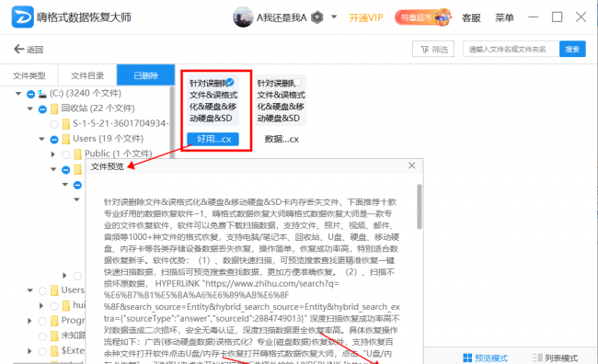Collapse the 回收站 folder
This screenshot has width=598, height=364.
click(29, 108)
